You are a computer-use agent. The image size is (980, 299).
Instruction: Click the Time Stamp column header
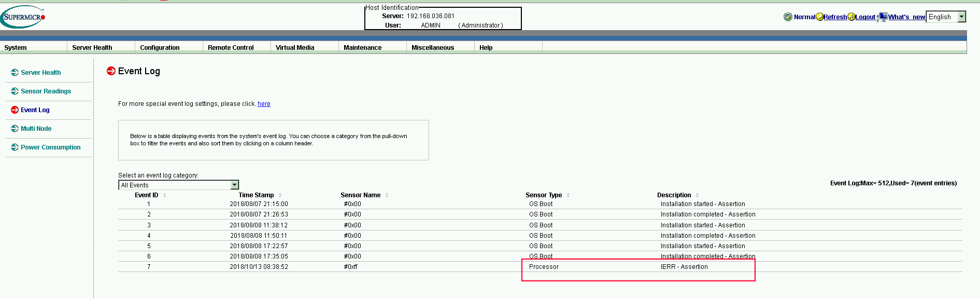pos(256,195)
